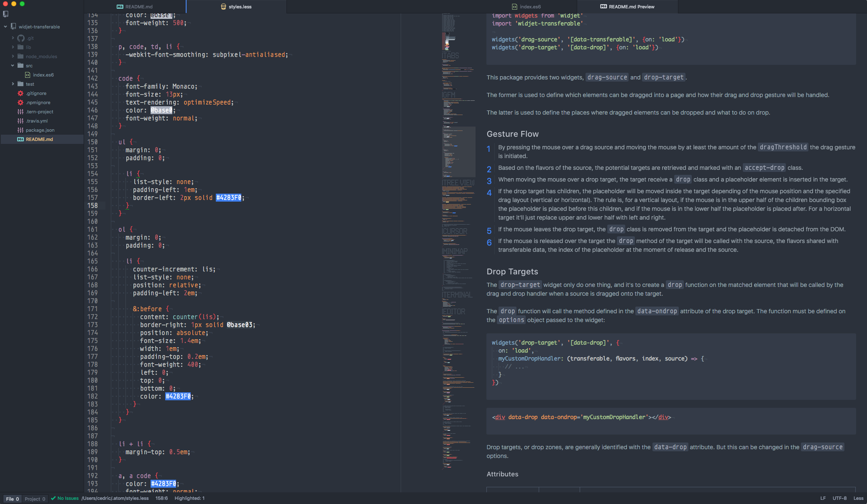Click the red gear icon of .gitignore
Screen dimensions: 867x504
pyautogui.click(x=20, y=93)
